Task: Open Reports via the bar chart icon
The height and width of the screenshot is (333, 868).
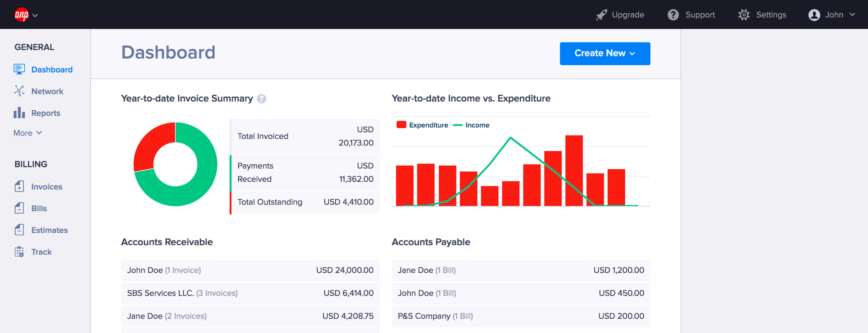Action: [19, 113]
